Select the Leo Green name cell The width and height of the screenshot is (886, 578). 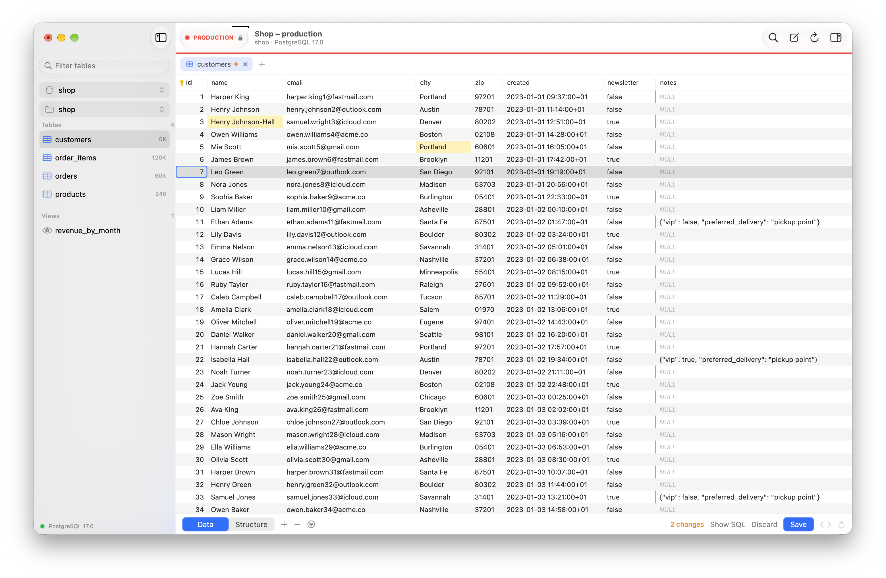pos(245,172)
